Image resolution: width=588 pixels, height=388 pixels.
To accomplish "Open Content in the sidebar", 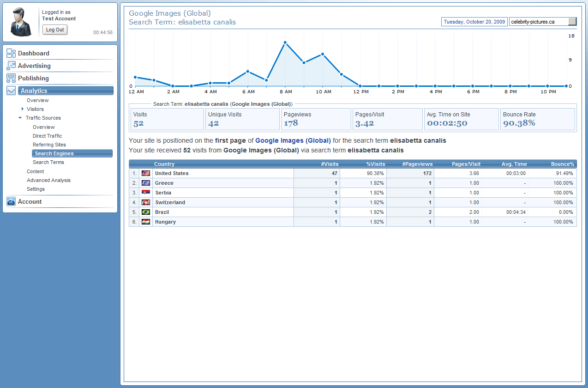I will 36,171.
